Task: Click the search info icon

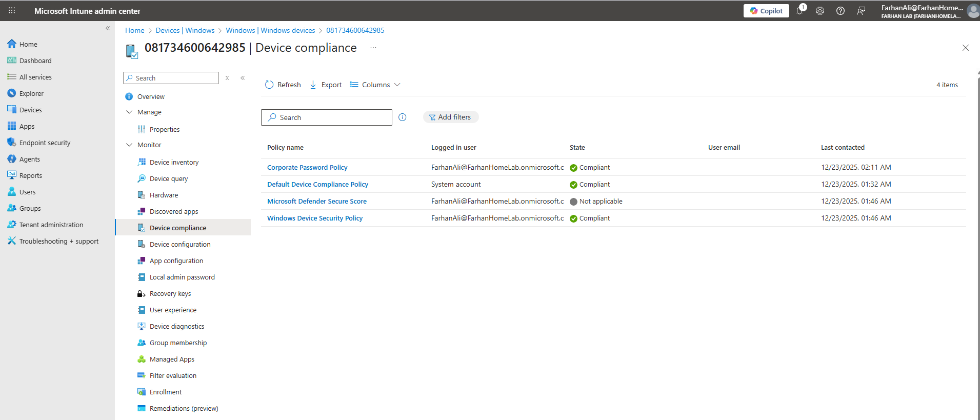Action: [403, 117]
